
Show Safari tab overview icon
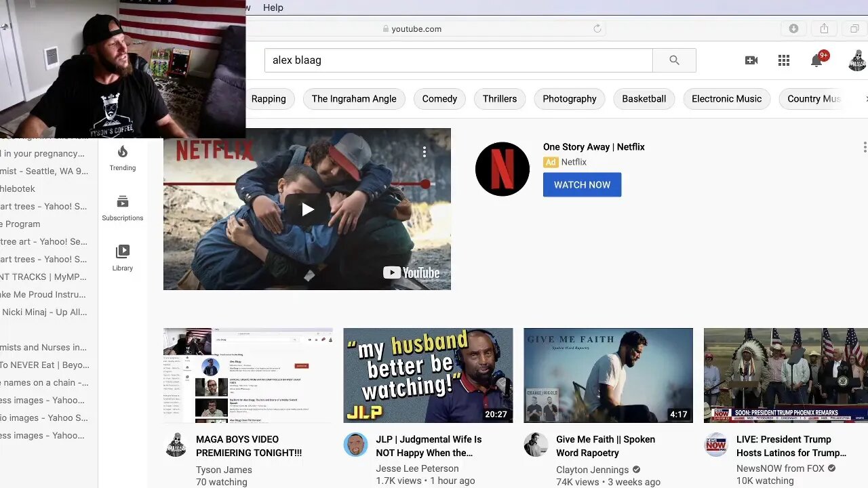[x=854, y=28]
